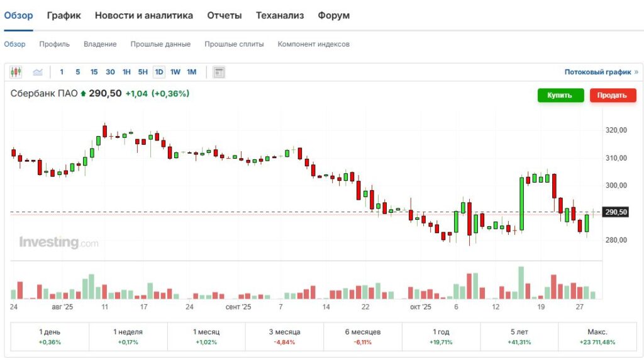The image size is (644, 364).
Task: Click the 290,50 current price label
Action: 616,212
